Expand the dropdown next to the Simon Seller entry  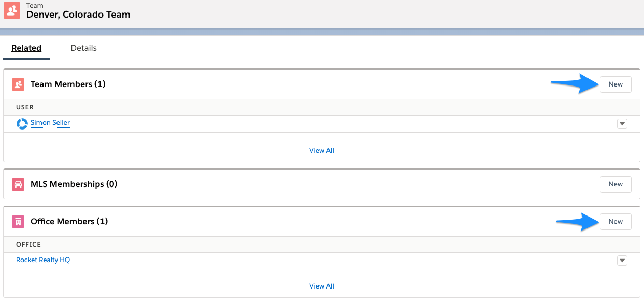point(622,123)
